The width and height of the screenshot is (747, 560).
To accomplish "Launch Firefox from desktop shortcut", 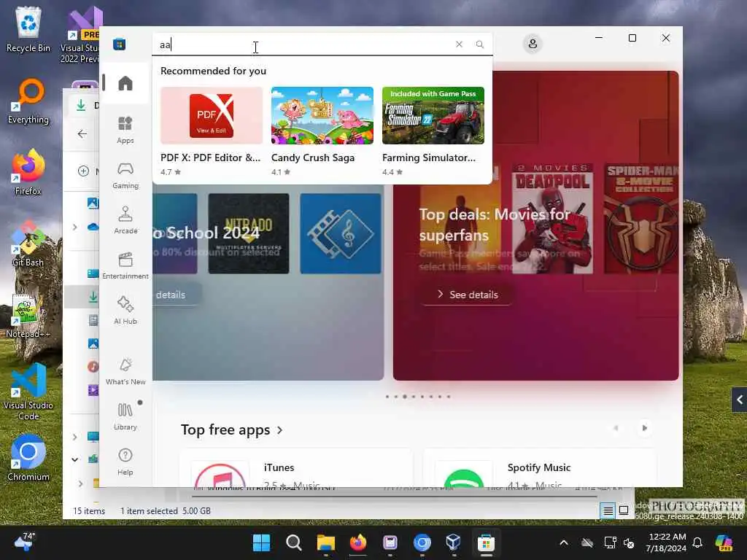I will [28, 172].
